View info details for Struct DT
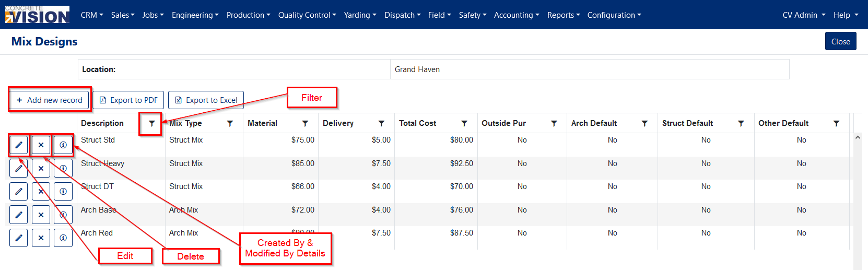This screenshot has height=270, width=868. pos(63,192)
